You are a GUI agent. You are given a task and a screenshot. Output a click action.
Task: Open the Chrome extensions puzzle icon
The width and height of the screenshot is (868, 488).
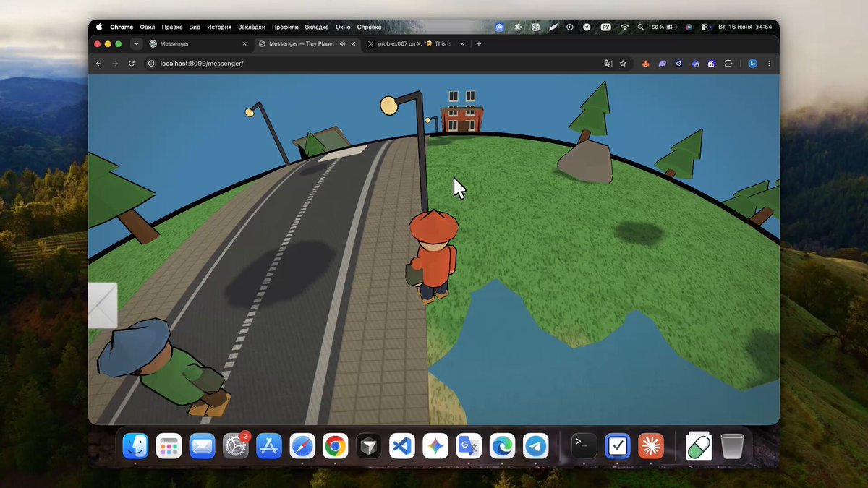coord(728,64)
